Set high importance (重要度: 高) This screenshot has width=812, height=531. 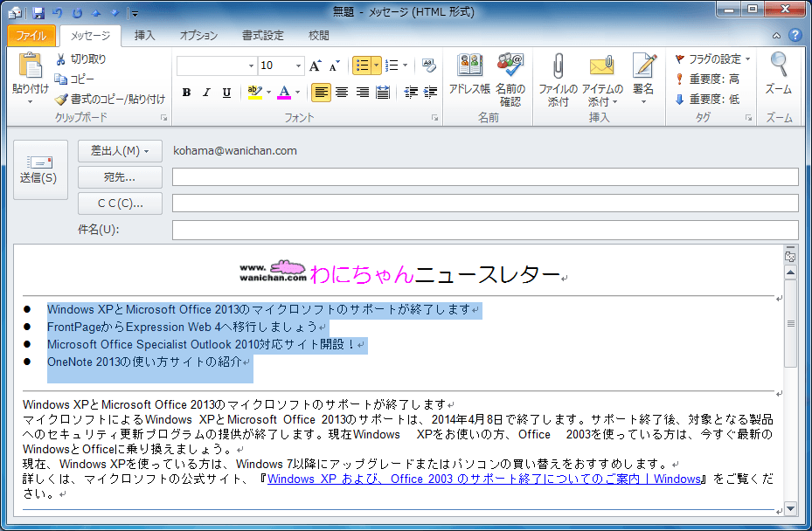(x=707, y=79)
